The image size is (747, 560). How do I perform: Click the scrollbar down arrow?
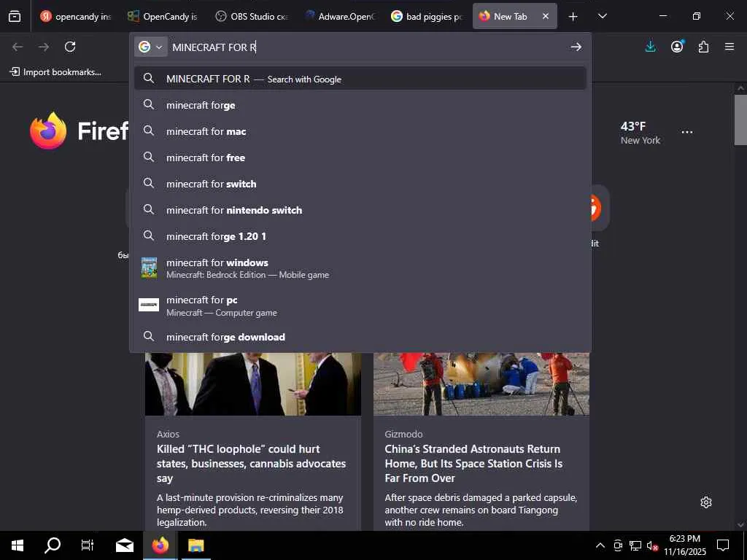740,524
